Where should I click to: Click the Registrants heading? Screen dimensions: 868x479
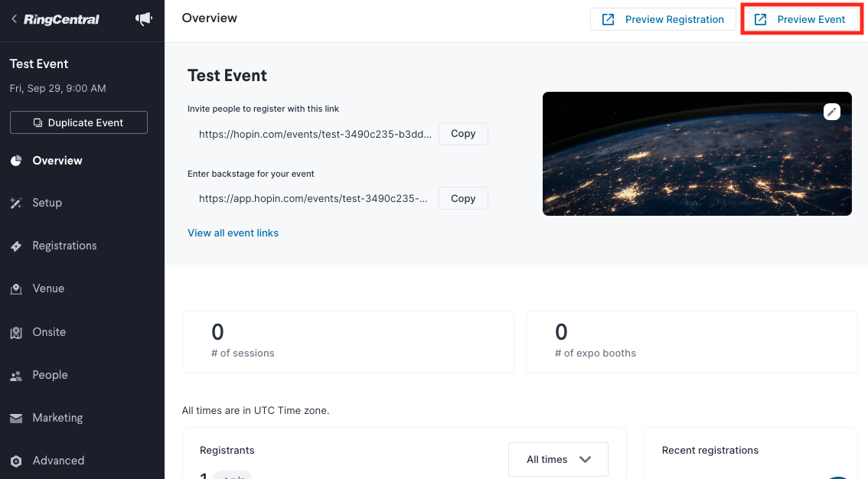click(x=227, y=450)
